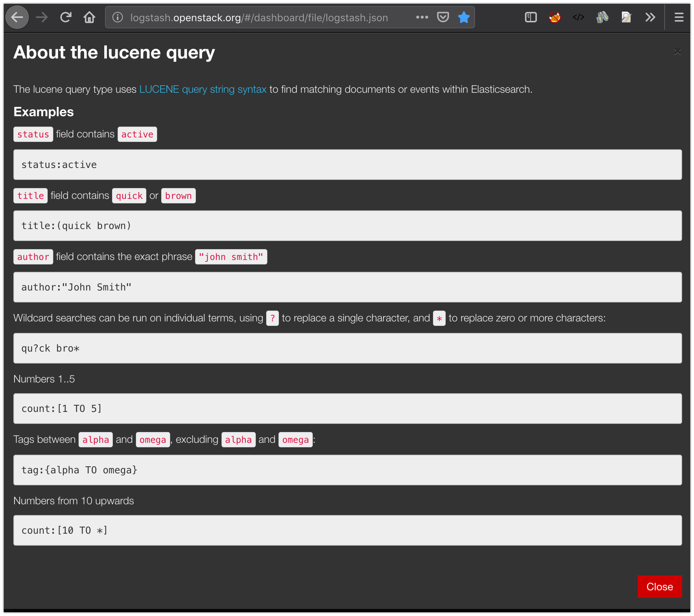Image resolution: width=694 pixels, height=616 pixels.
Task: Click the '"john smith"' code tag
Action: click(231, 257)
